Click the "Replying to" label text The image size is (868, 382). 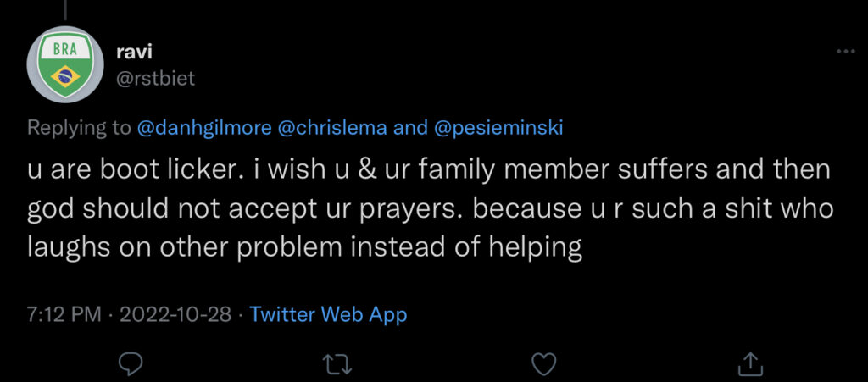(79, 127)
